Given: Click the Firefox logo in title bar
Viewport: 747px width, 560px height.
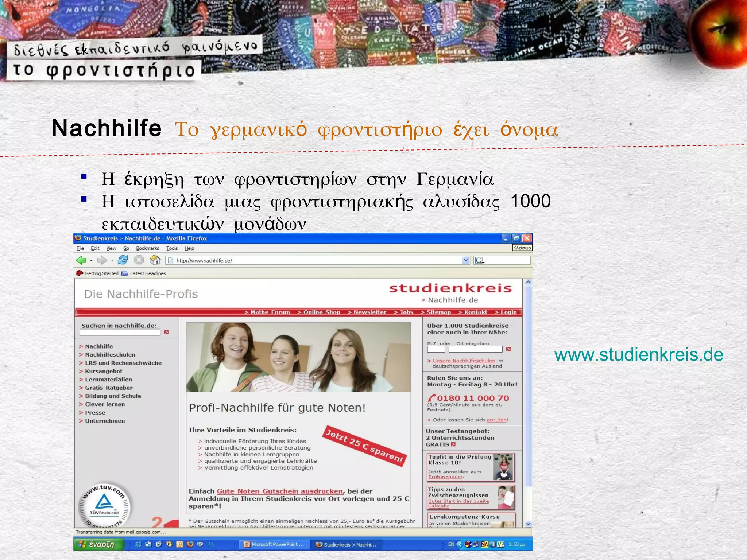Looking at the screenshot, I should (x=78, y=238).
